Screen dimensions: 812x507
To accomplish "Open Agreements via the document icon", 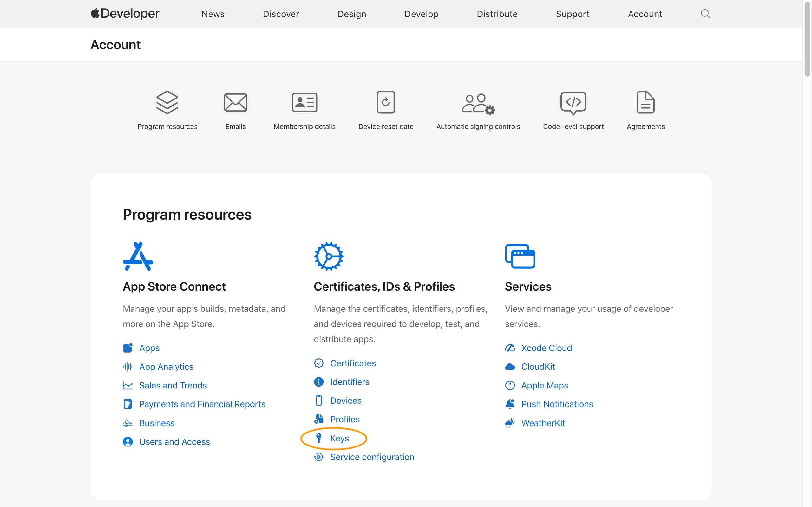I will pyautogui.click(x=645, y=102).
